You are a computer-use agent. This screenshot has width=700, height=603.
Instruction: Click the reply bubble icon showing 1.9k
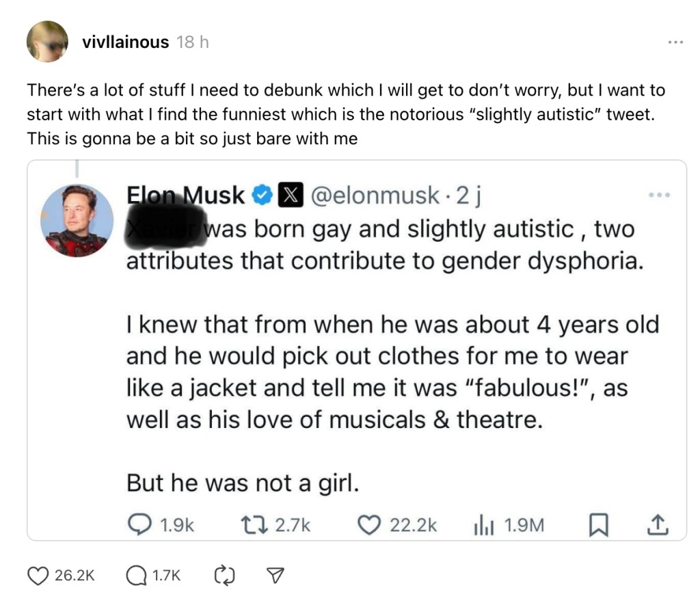coord(139,524)
